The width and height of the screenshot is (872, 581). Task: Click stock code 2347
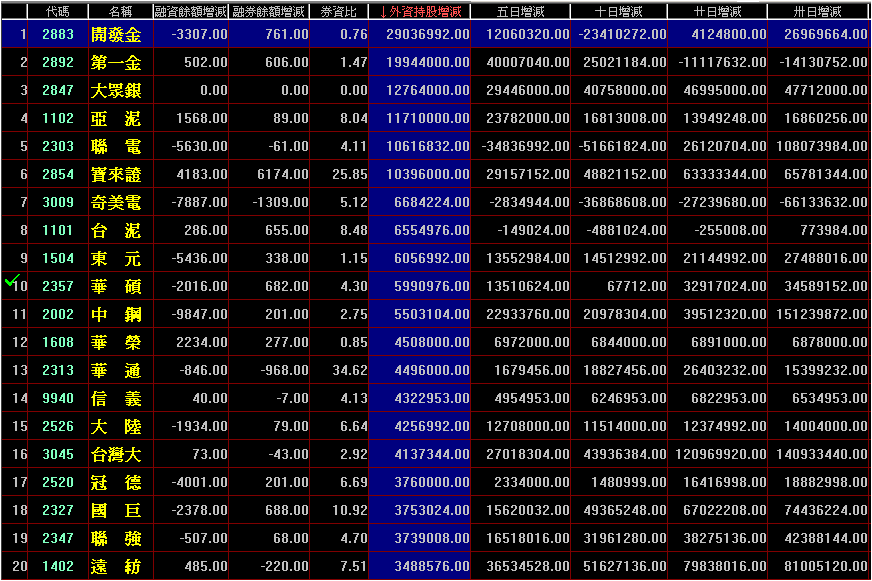58,538
